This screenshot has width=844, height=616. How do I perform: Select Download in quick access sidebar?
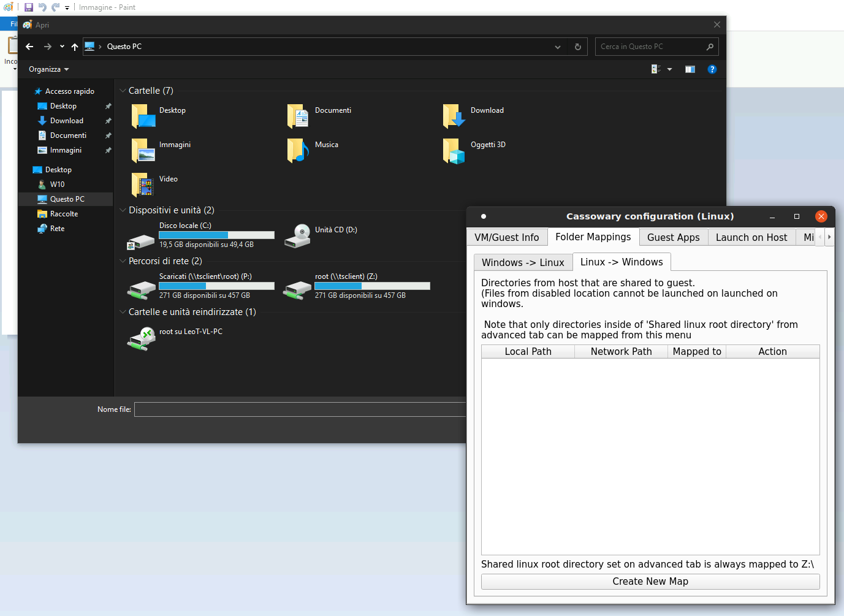point(66,121)
